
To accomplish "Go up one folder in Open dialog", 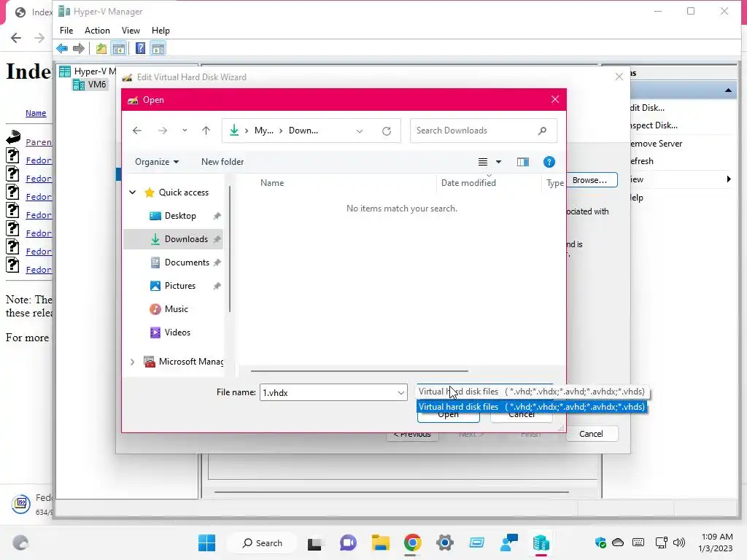I will [x=206, y=131].
